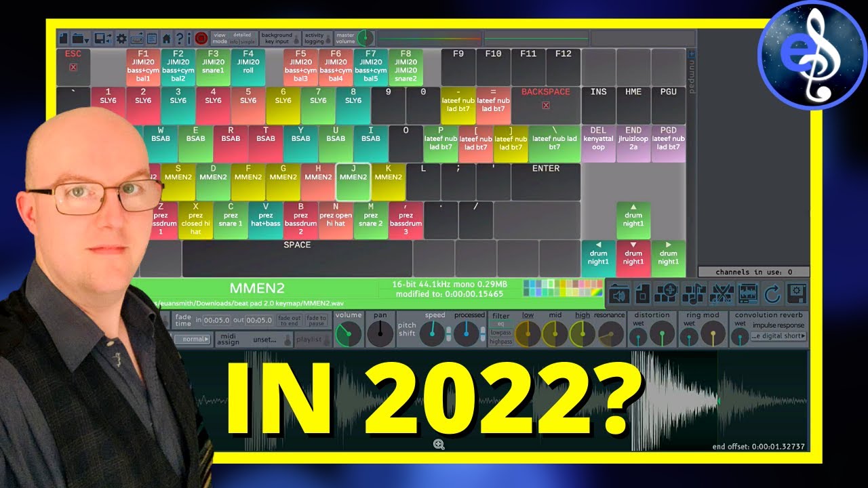Toggle background key input

click(296, 40)
